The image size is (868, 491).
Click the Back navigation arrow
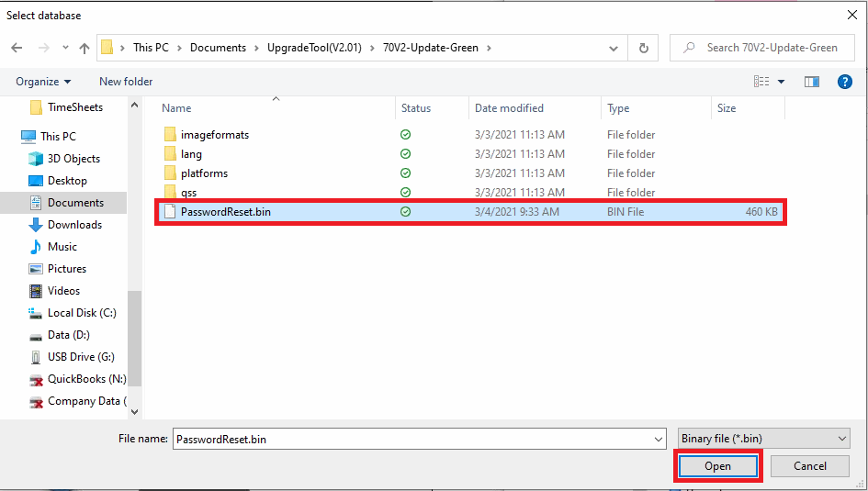(17, 48)
